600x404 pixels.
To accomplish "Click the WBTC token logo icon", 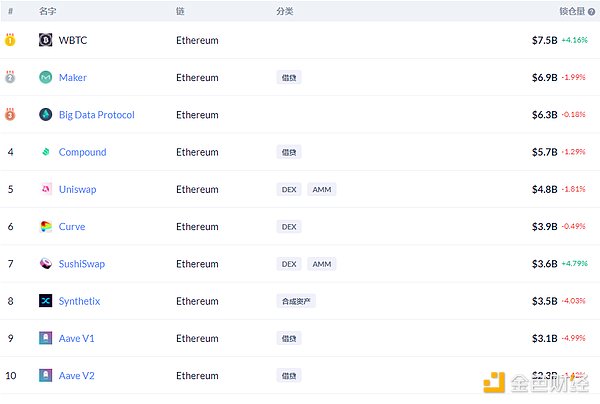I will (x=45, y=40).
